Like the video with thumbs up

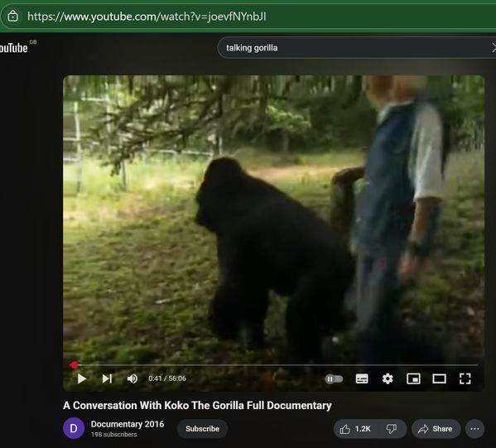pyautogui.click(x=354, y=429)
